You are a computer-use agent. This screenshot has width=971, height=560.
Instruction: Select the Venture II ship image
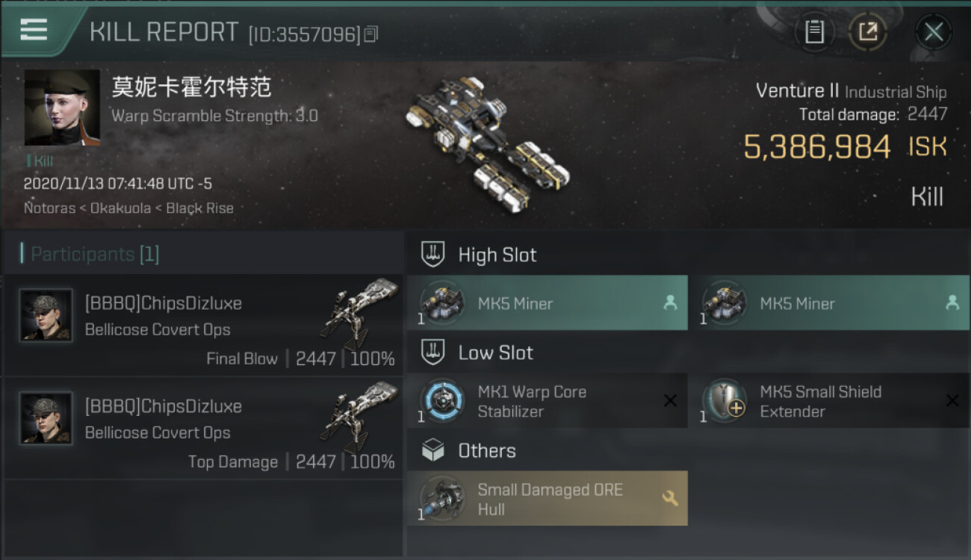click(x=488, y=143)
